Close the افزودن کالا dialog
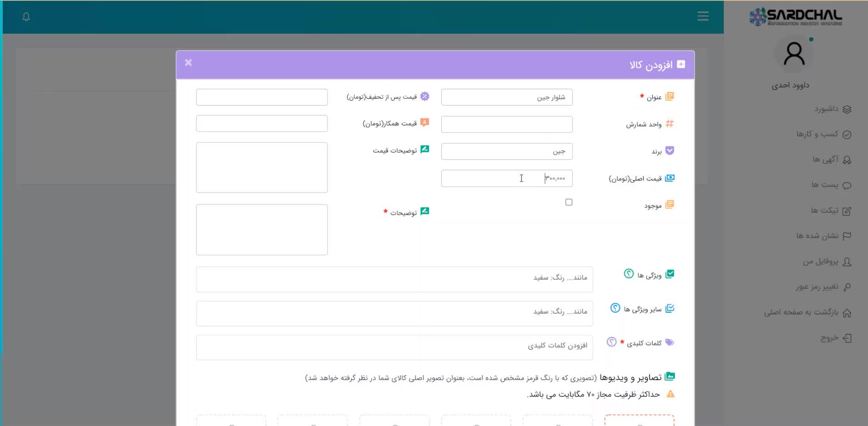 click(188, 63)
